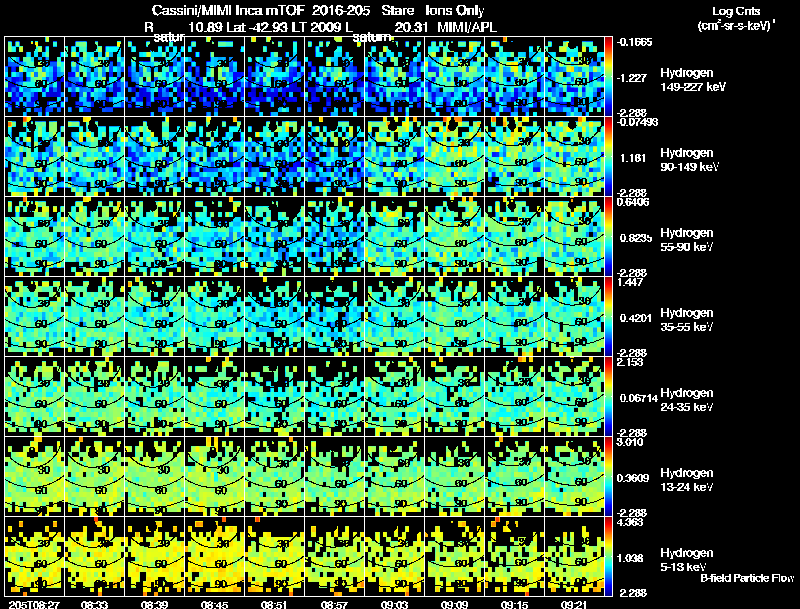Click the Hydrogen 24-35 keV row label

[x=687, y=400]
